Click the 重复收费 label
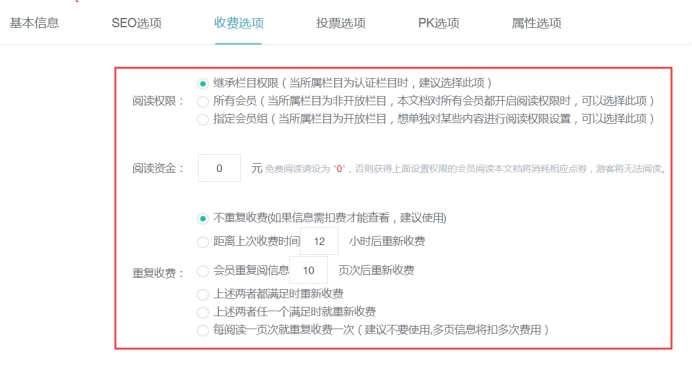 coord(158,273)
